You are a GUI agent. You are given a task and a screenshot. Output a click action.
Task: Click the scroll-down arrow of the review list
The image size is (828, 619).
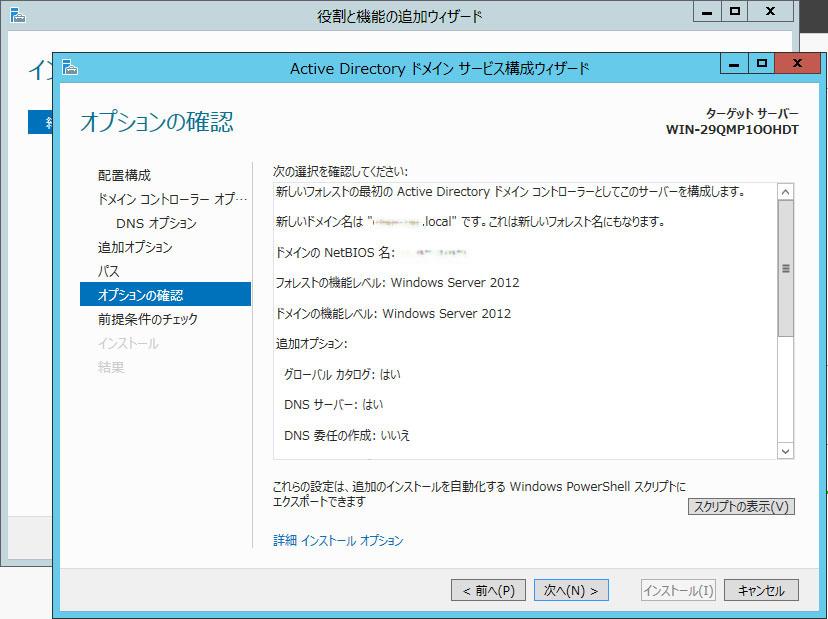pos(785,451)
